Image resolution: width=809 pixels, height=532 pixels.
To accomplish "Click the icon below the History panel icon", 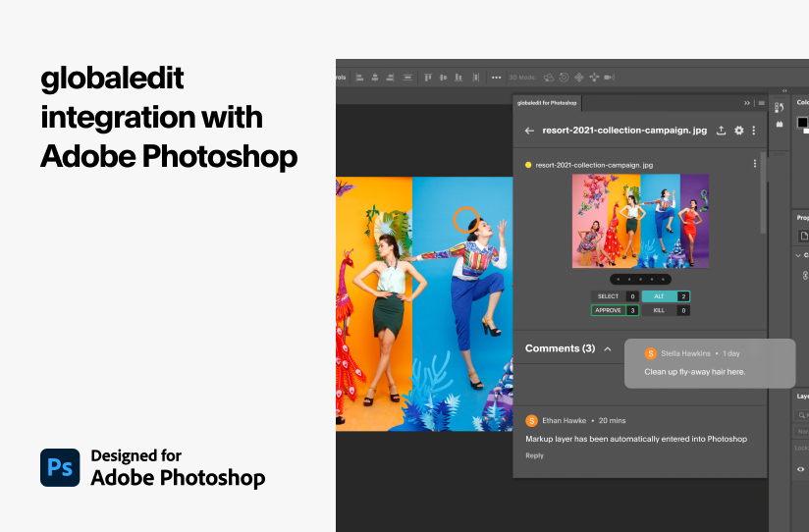I will (x=780, y=124).
